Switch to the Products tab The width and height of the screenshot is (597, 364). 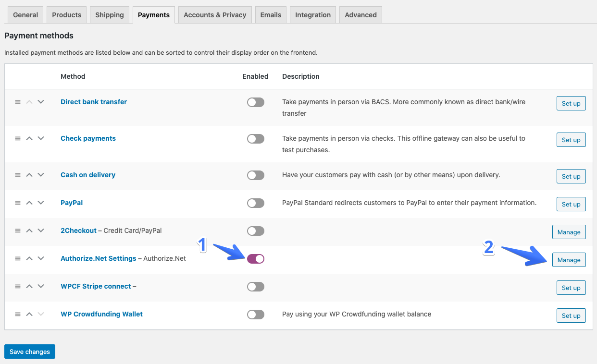(x=67, y=15)
